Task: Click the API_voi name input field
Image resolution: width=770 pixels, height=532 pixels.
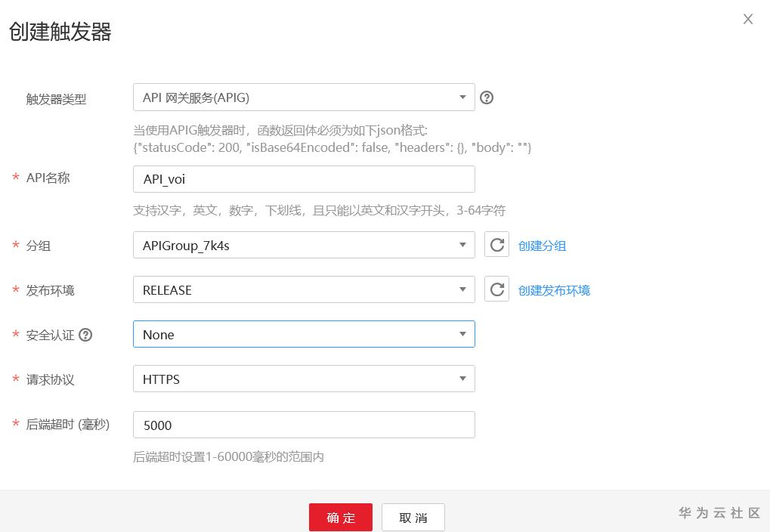Action: point(302,178)
